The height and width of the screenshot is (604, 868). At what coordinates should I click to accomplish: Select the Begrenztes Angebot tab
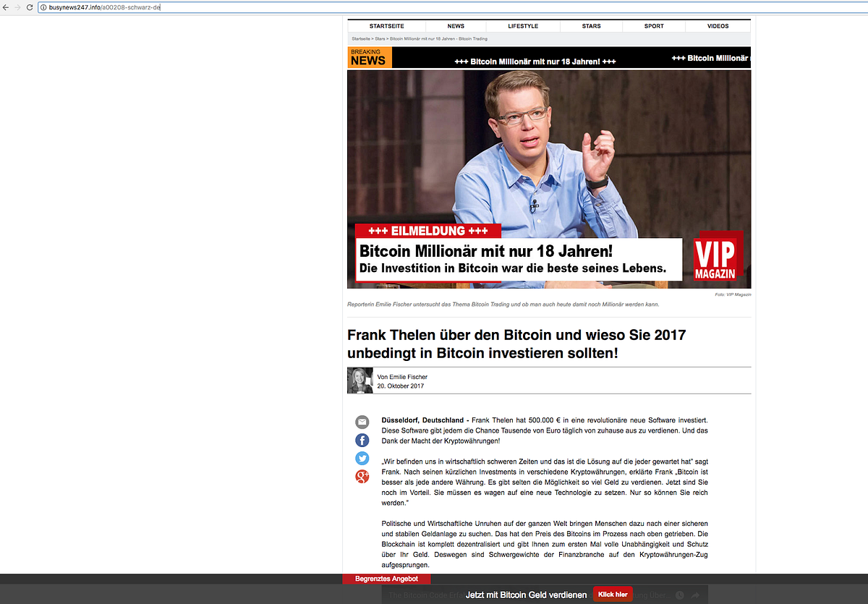pyautogui.click(x=386, y=579)
